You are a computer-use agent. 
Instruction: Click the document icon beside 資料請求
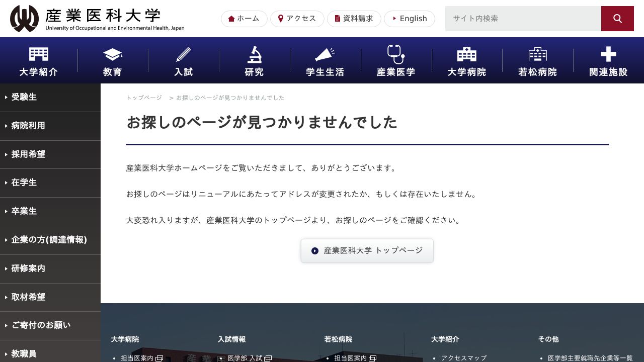[337, 19]
